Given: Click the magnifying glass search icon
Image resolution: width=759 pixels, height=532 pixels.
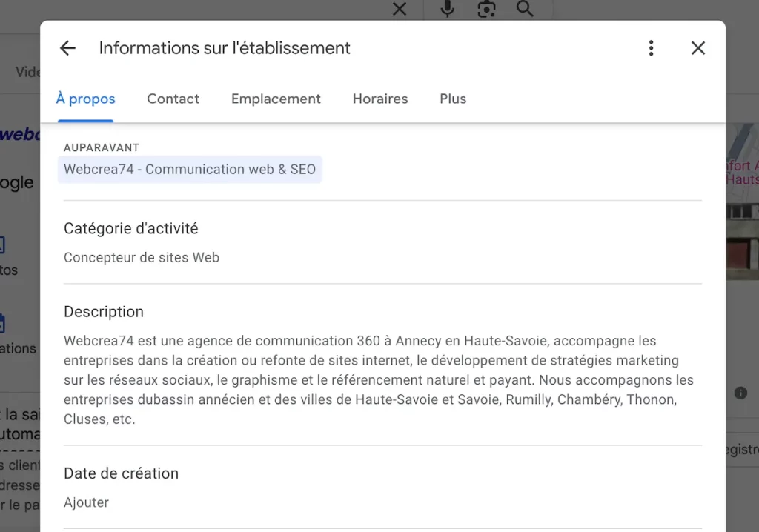Looking at the screenshot, I should coord(525,9).
